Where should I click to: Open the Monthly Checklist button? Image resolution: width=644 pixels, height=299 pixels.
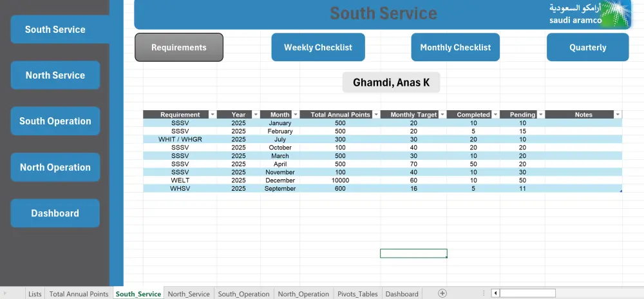point(455,48)
